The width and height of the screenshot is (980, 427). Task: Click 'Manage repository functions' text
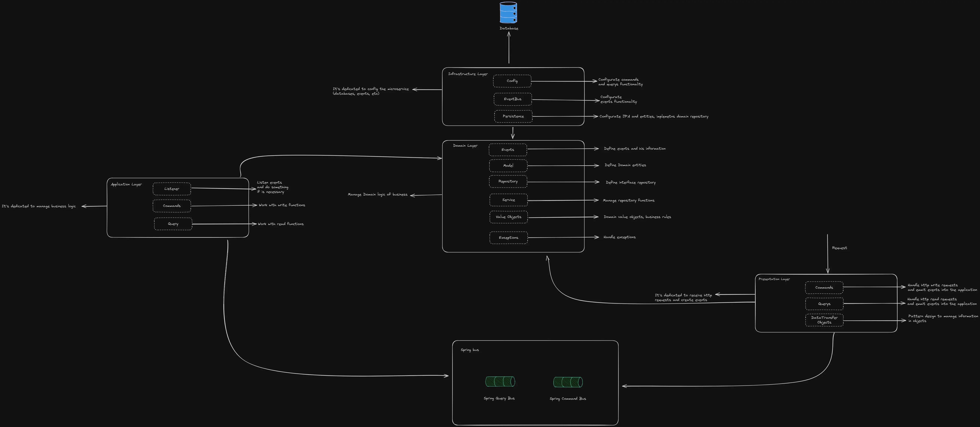[629, 200]
